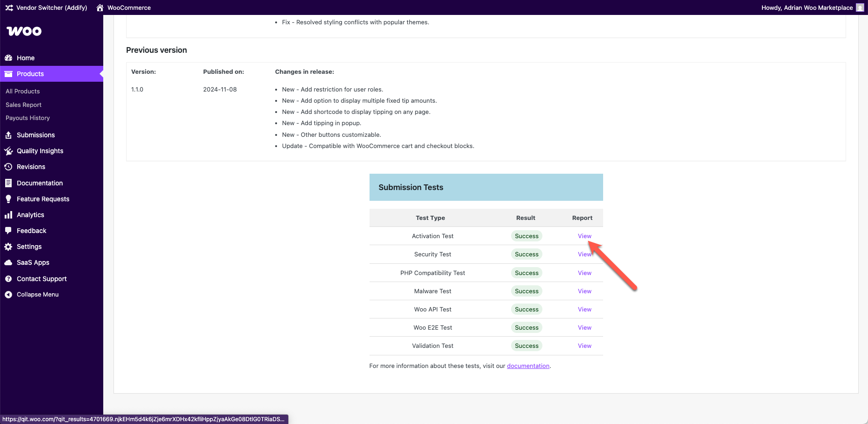Click the Quality Insights megaphone icon

[8, 151]
